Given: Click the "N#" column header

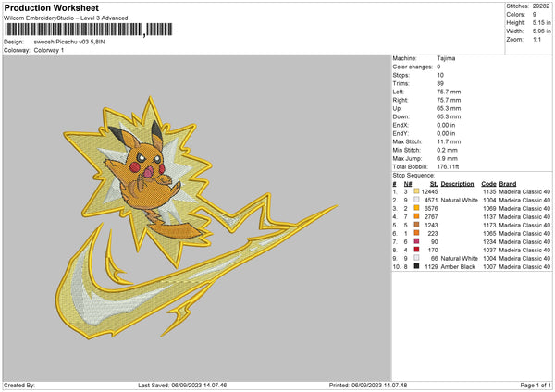Looking at the screenshot, I should coord(408,184).
